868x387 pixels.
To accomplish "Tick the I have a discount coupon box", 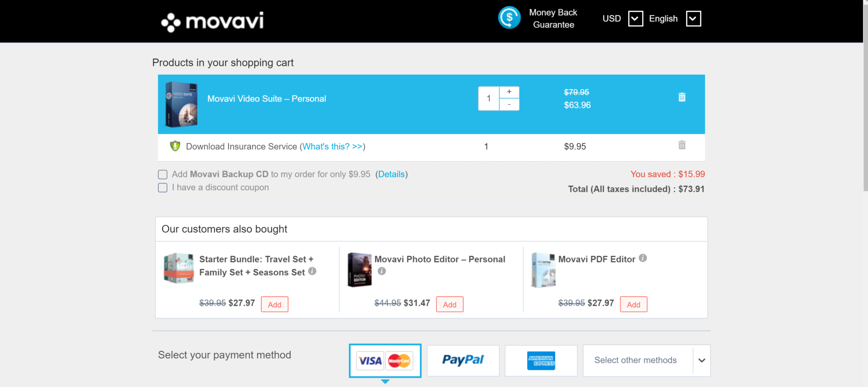I will click(x=163, y=188).
